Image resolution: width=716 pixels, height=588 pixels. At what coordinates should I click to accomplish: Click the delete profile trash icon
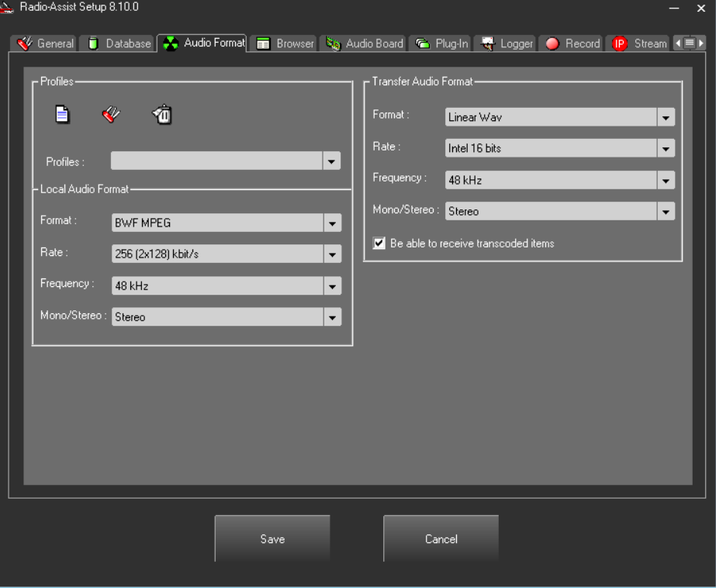pos(162,115)
